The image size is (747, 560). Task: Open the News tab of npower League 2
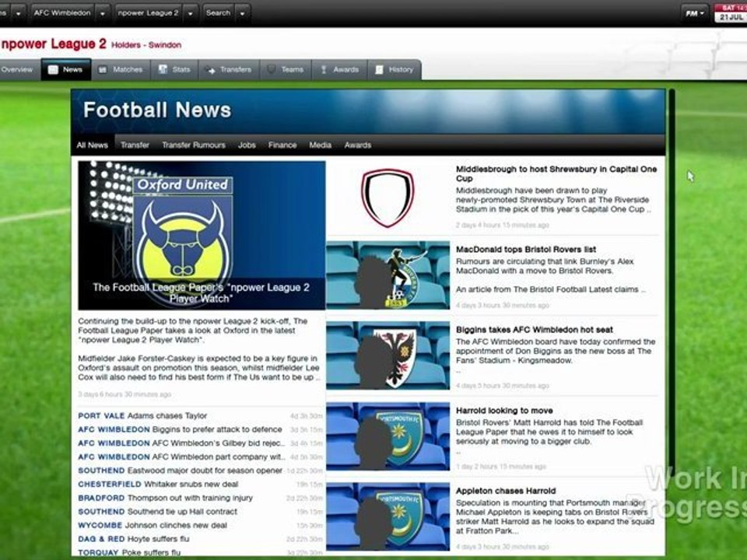[65, 69]
